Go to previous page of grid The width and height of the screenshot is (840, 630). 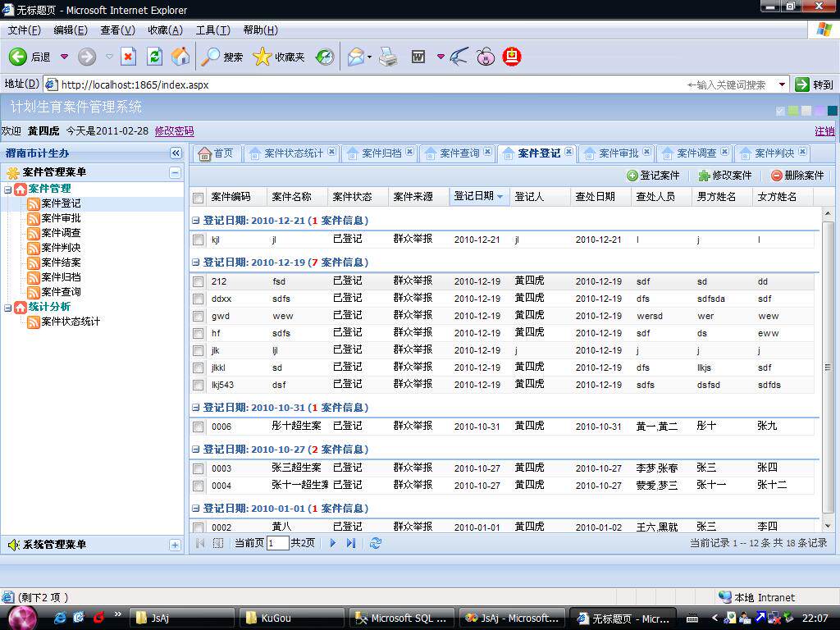coord(218,543)
